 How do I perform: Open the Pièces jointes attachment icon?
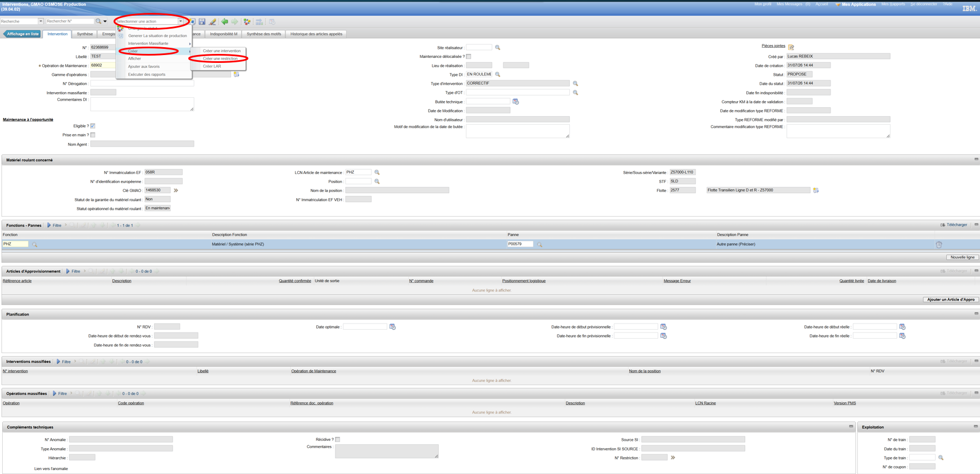coord(791,47)
